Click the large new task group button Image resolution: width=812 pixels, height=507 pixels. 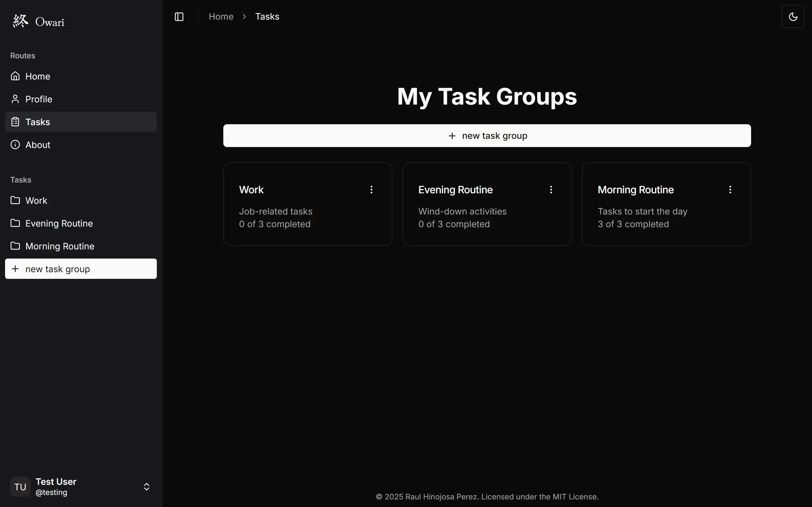click(x=487, y=136)
